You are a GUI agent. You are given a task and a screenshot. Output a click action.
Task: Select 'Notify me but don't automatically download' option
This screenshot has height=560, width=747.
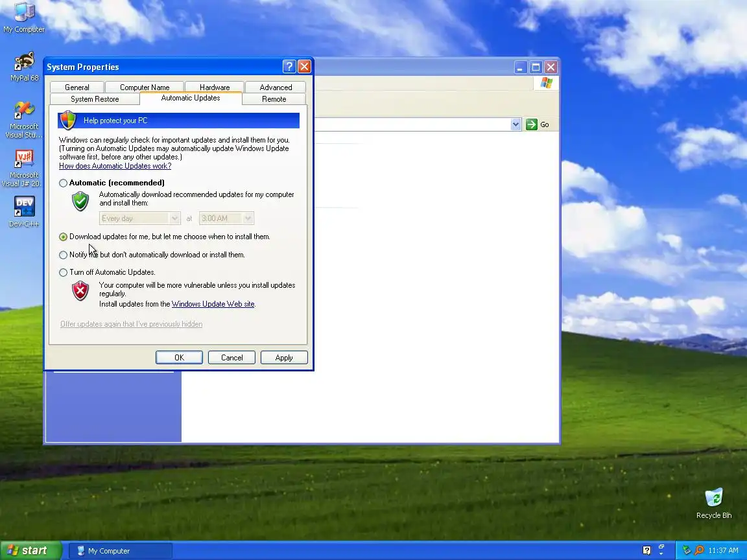click(63, 255)
